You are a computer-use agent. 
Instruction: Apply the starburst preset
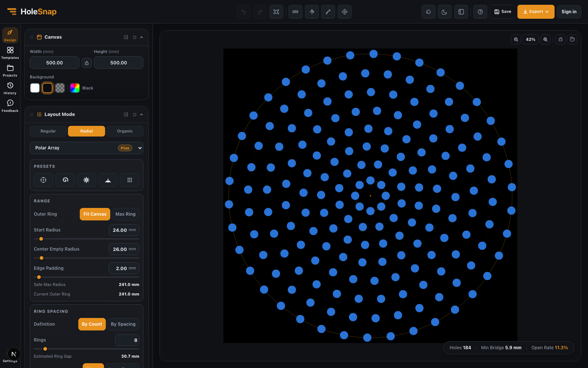(x=86, y=180)
